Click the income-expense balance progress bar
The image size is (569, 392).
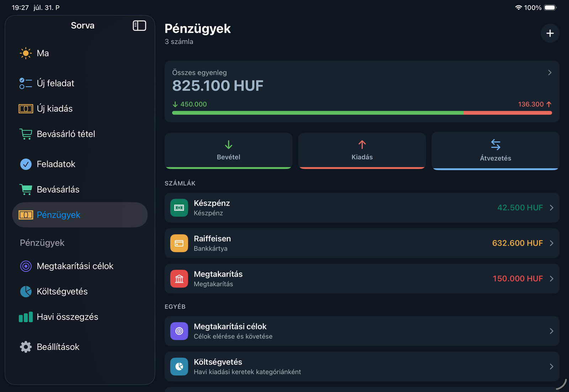(x=362, y=113)
